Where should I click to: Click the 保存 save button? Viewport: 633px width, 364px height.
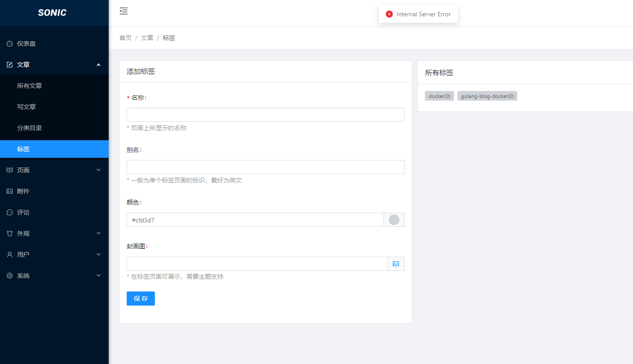pos(140,298)
